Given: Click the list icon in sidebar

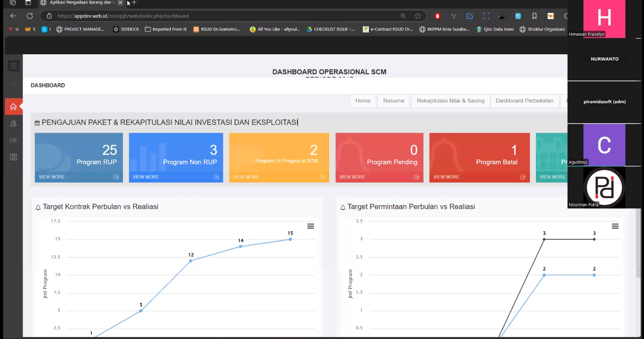Looking at the screenshot, I should pos(13,140).
